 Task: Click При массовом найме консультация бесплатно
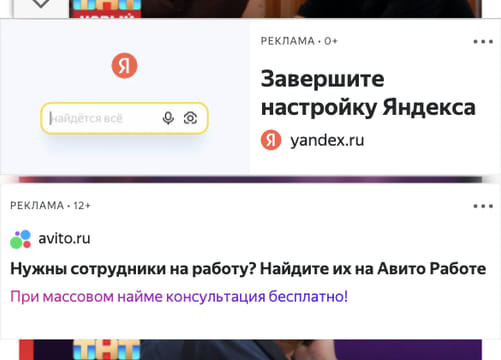point(179,296)
